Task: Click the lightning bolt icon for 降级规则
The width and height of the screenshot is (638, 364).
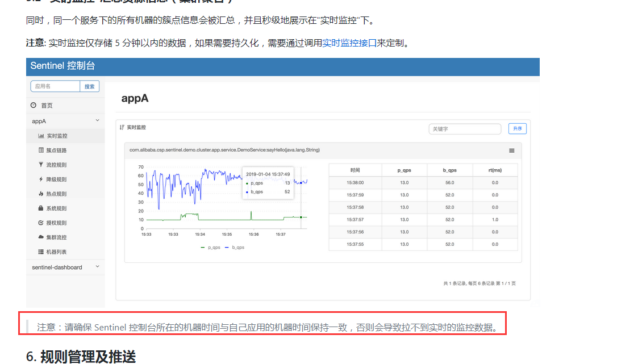Action: click(41, 179)
